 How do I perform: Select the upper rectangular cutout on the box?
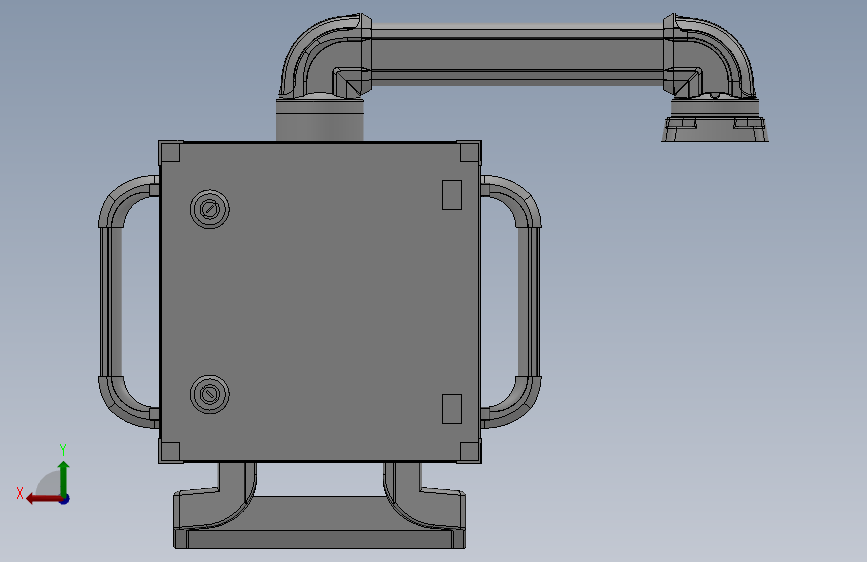[452, 195]
